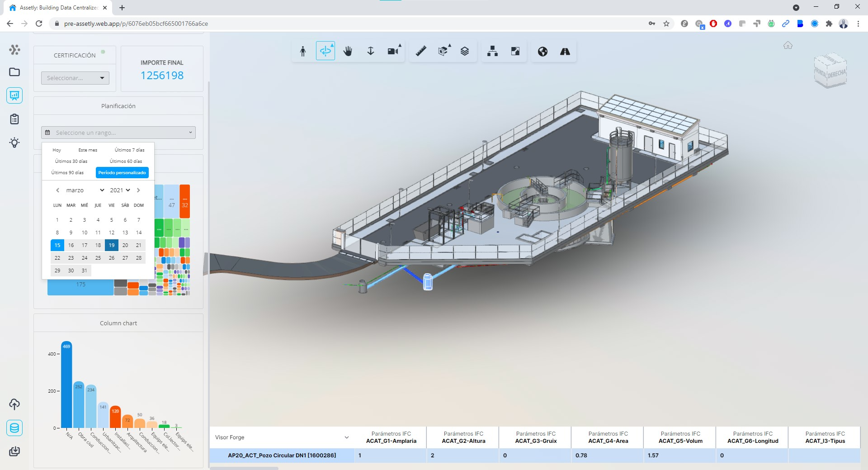Open the measure ruler tool
This screenshot has width=868, height=470.
coord(421,52)
